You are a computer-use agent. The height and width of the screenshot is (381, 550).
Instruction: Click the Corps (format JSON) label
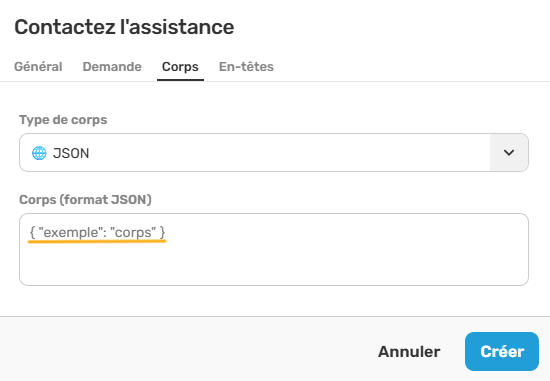point(85,200)
